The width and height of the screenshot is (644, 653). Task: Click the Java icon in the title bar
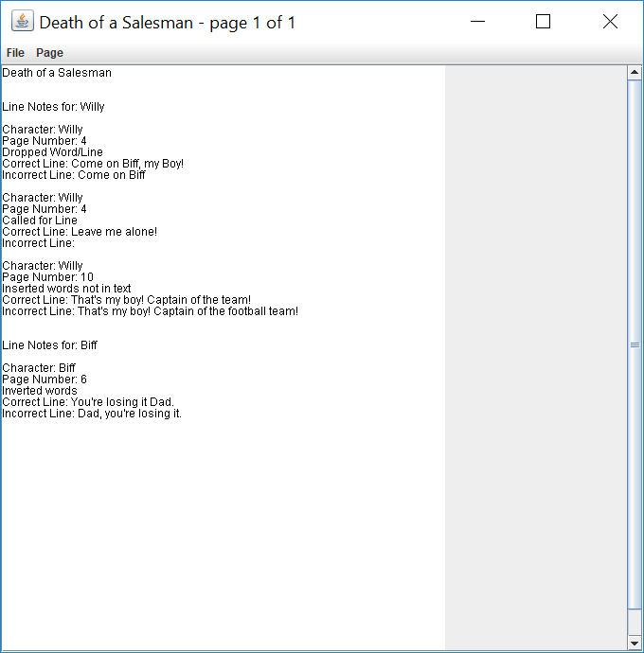23,21
